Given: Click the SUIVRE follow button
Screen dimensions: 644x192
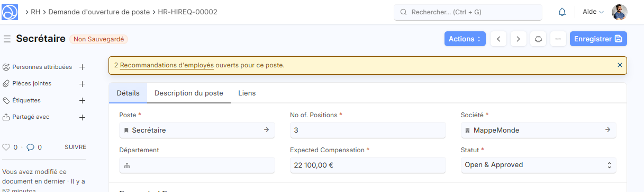Looking at the screenshot, I should coord(75,147).
